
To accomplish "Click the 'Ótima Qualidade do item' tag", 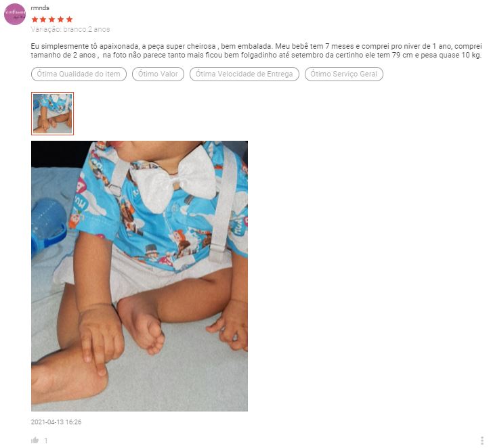I will tap(79, 74).
